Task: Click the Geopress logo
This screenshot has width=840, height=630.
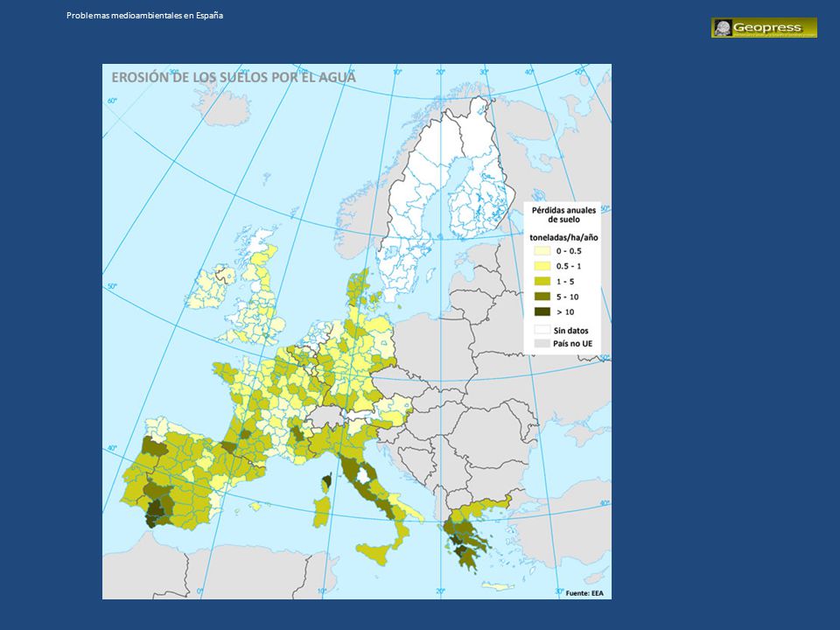Action: (x=764, y=27)
